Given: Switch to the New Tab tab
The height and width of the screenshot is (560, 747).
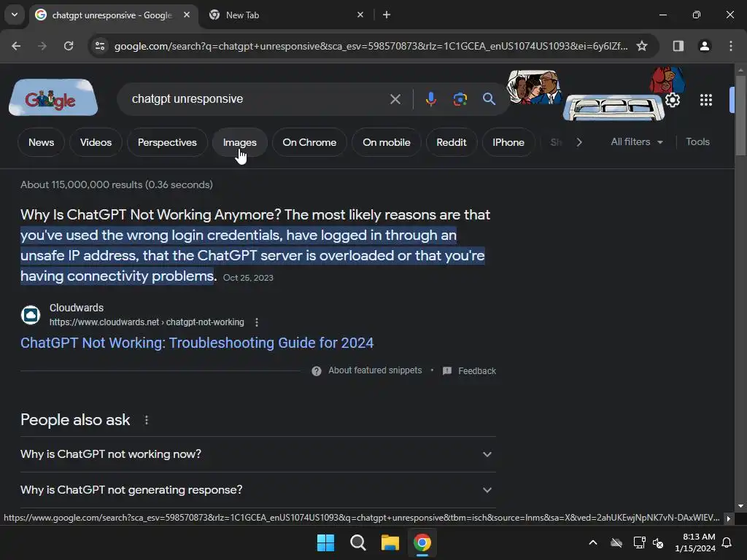Looking at the screenshot, I should point(285,15).
